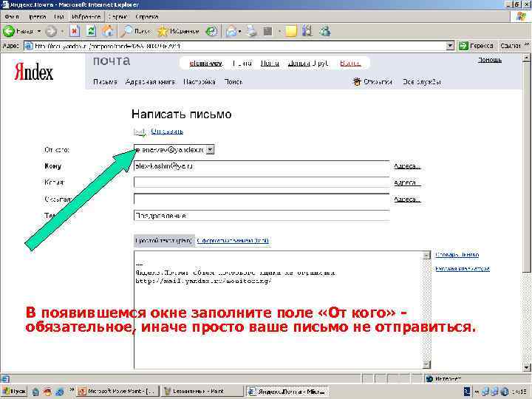Click the Yandex logo

pos(33,72)
